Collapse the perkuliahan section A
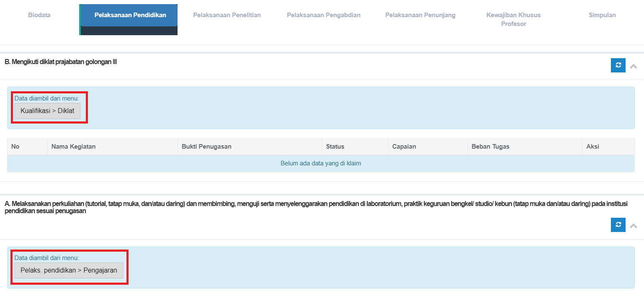The image size is (644, 291). click(634, 226)
